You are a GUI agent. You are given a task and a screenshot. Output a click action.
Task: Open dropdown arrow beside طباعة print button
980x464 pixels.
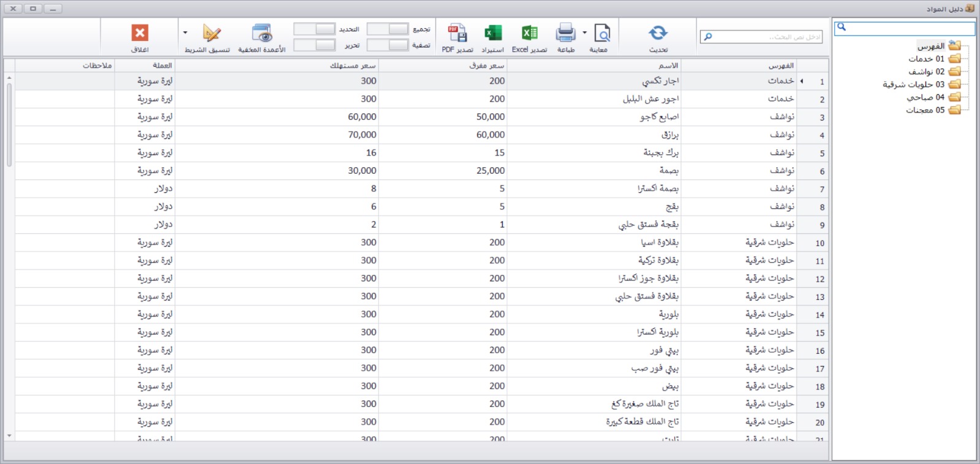pyautogui.click(x=584, y=33)
